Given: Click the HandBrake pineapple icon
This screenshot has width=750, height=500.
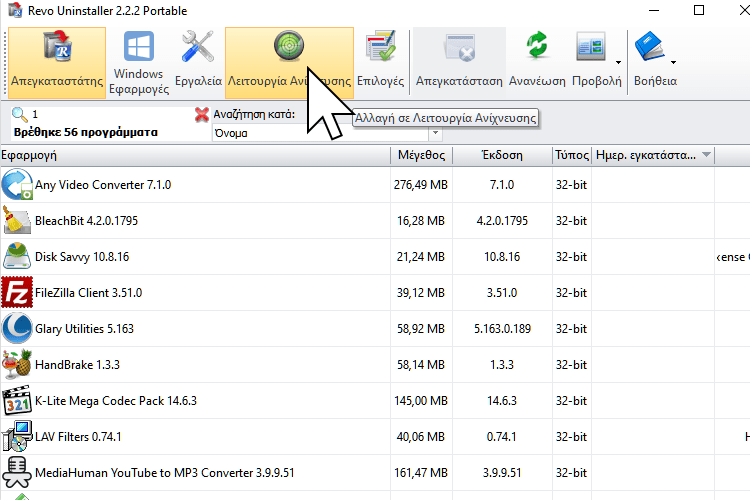Looking at the screenshot, I should [x=17, y=365].
